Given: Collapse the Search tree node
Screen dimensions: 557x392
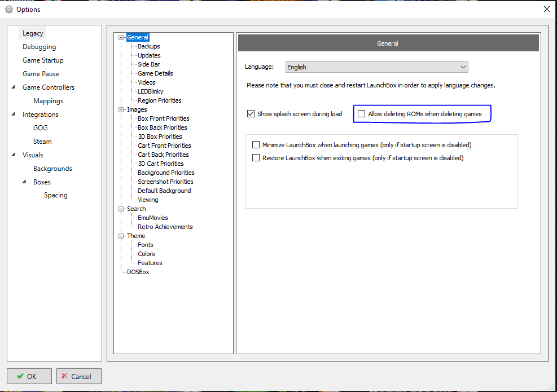Looking at the screenshot, I should click(x=121, y=209).
